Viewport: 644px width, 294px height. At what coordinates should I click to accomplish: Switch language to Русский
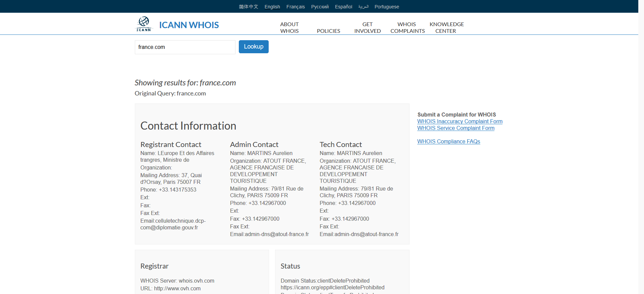pos(320,7)
